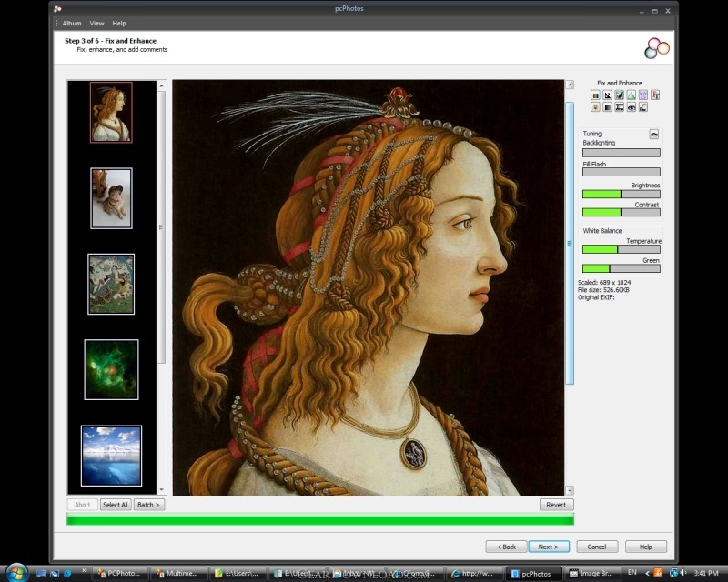Switch to the Image Br... taskbar button

[591, 574]
